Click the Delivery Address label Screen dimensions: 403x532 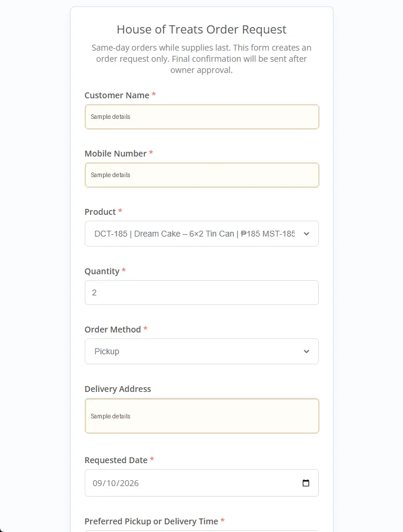pyautogui.click(x=118, y=389)
